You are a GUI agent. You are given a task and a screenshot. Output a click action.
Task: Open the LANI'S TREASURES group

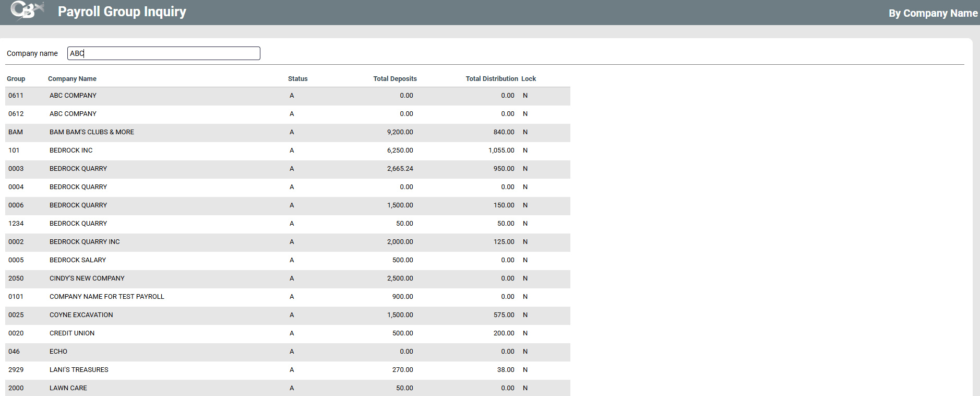79,370
